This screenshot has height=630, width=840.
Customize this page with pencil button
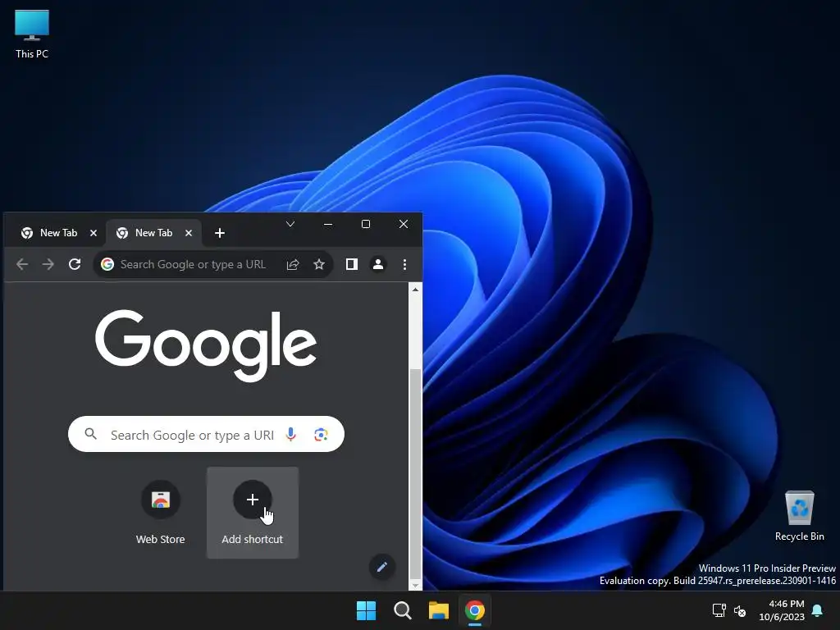pyautogui.click(x=382, y=567)
